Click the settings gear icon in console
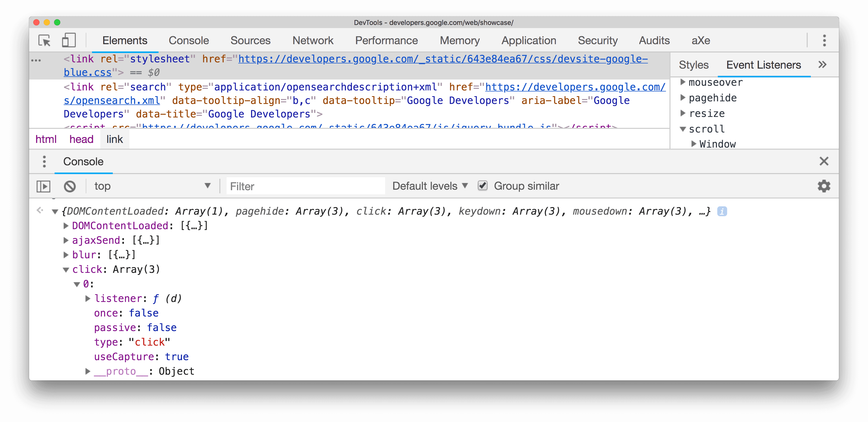The image size is (868, 422). click(x=824, y=186)
